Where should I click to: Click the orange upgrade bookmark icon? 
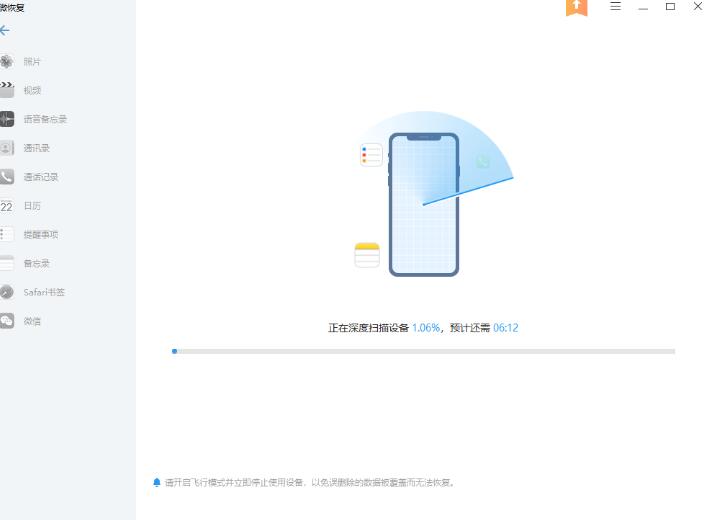click(576, 8)
